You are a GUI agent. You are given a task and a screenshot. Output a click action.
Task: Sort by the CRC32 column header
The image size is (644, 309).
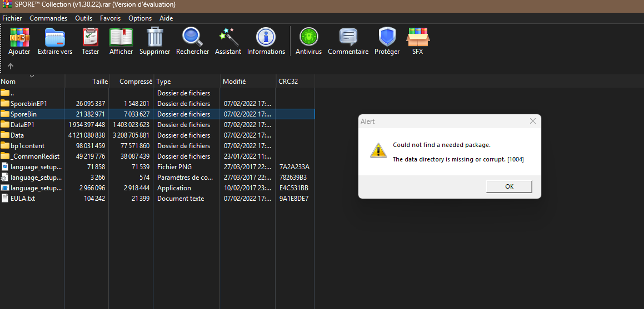[x=295, y=82]
